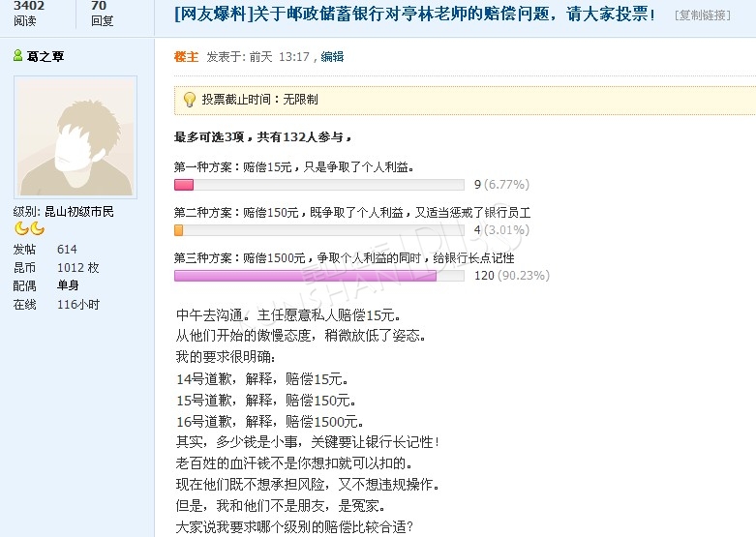Click the 3402 阅读 view count
The width and height of the screenshot is (756, 537).
pos(28,13)
